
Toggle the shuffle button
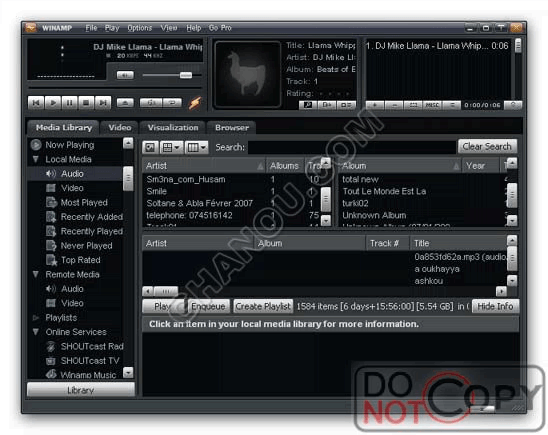pos(151,103)
